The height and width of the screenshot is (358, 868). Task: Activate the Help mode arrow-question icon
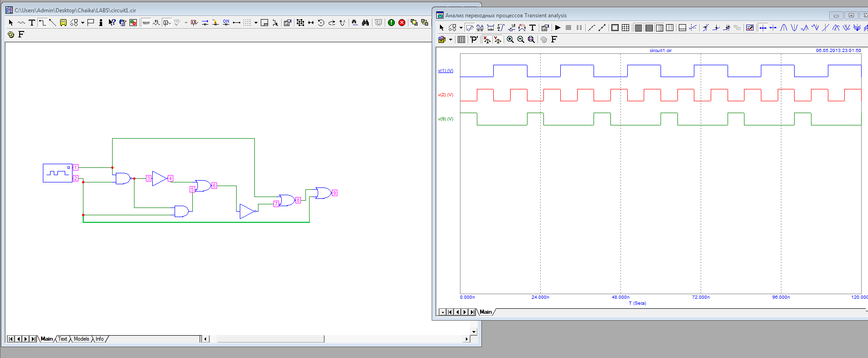tap(112, 22)
